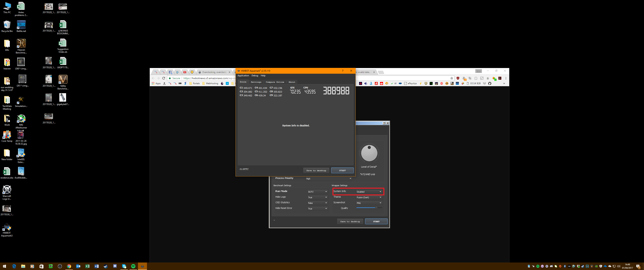Screen dimensions: 644x270
Task: Open Core Temp desktop shortcut
Action: point(7,136)
